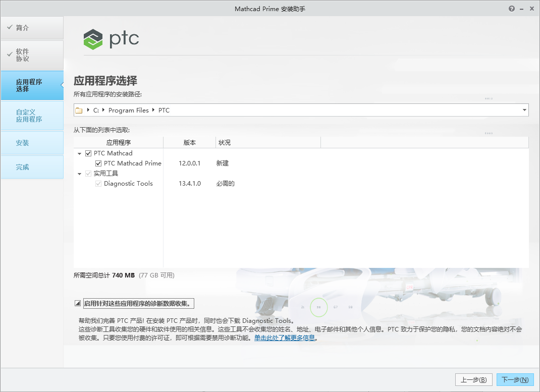
Task: Click the 实用工具 checkbox
Action: [88, 174]
